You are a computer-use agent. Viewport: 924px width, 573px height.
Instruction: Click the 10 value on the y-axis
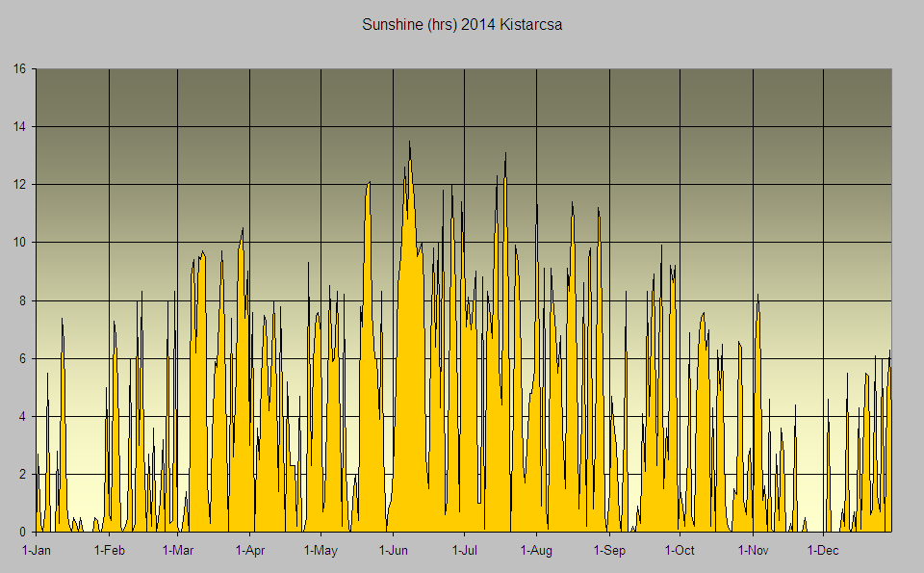coord(19,242)
